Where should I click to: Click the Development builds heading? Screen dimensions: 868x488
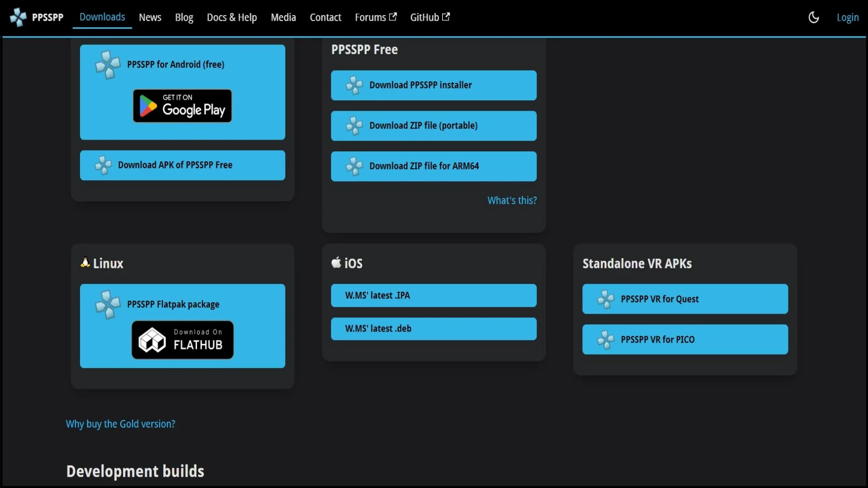135,471
